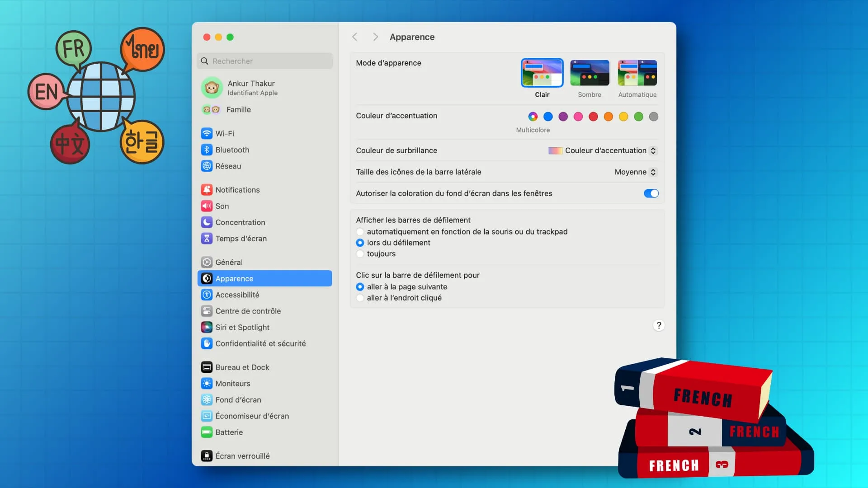Expand the Taille des icônes dropdown
This screenshot has width=868, height=488.
[635, 172]
